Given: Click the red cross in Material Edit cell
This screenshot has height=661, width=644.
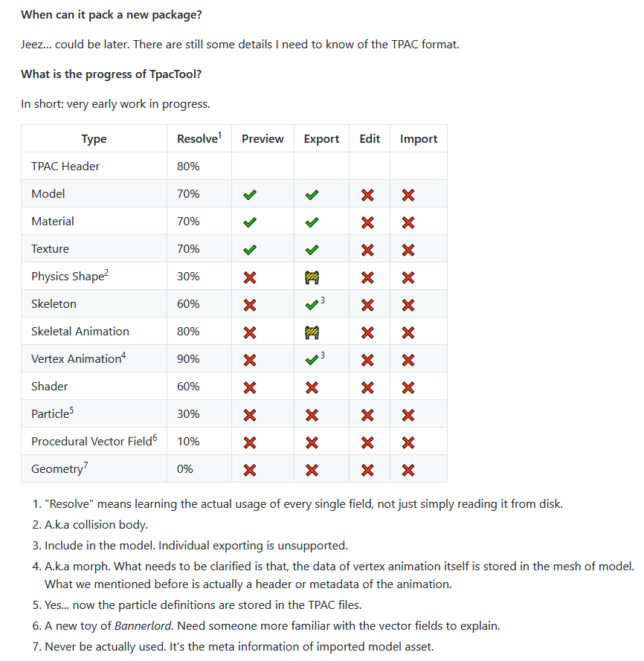Looking at the screenshot, I should 367,222.
